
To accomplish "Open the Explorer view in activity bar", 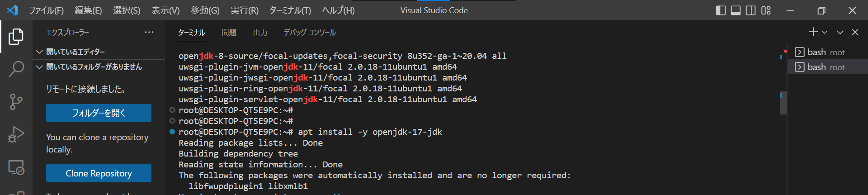I will click(x=16, y=37).
